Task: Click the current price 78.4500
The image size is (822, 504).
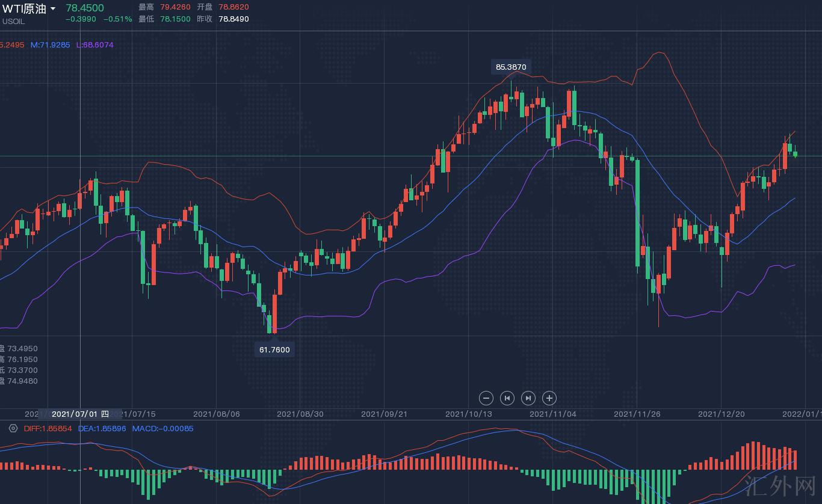Action: coord(84,8)
